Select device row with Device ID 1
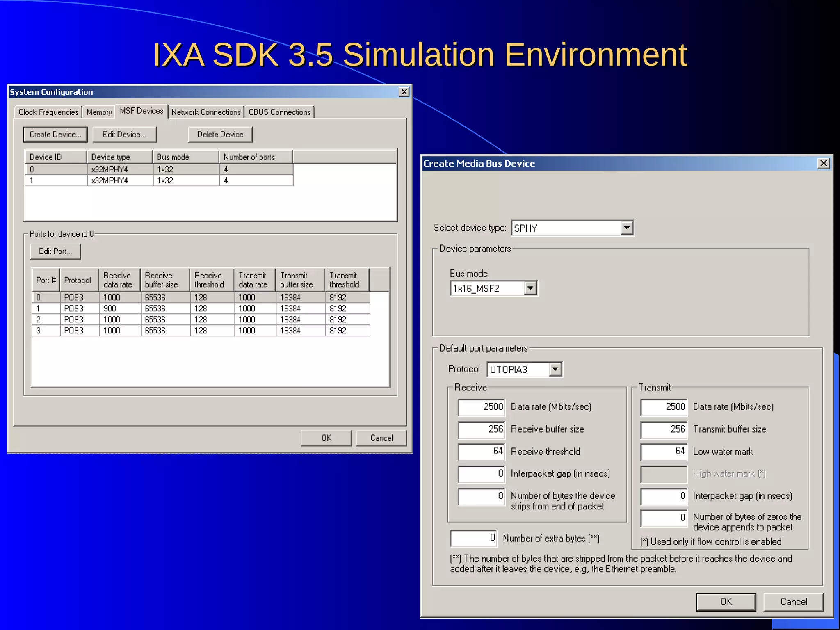 159,180
